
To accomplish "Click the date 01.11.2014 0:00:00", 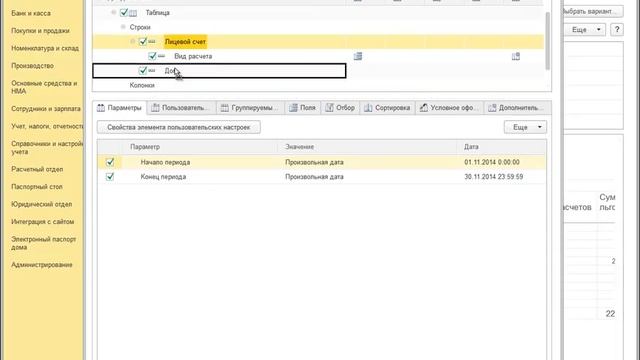I will click(492, 162).
